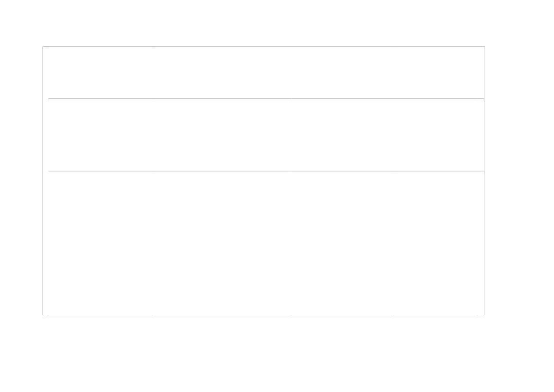Click the bottom axis line of the frame
The image size is (554, 392).
[264, 315]
